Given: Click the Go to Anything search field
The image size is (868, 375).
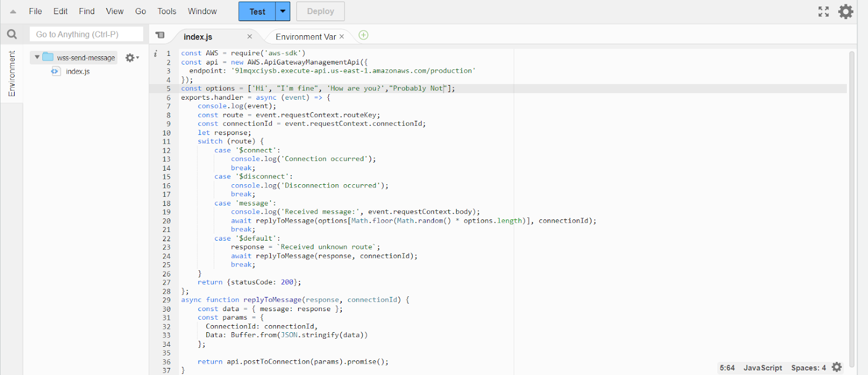Looking at the screenshot, I should click(87, 35).
